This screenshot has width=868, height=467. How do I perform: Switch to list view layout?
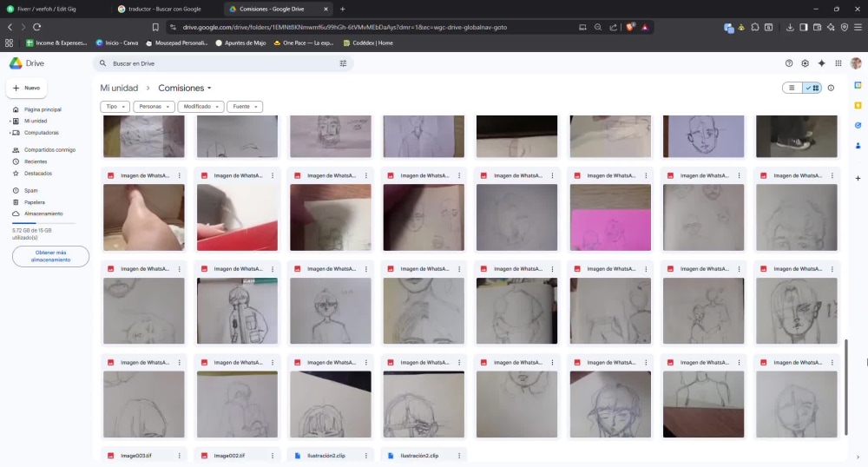[792, 88]
